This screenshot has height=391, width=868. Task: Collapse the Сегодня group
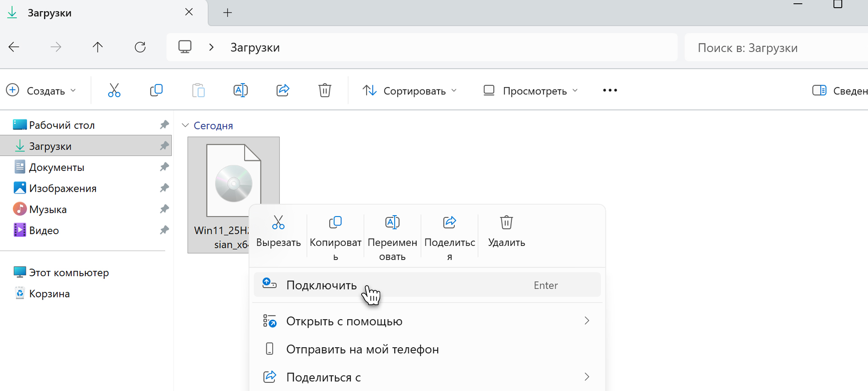point(185,126)
